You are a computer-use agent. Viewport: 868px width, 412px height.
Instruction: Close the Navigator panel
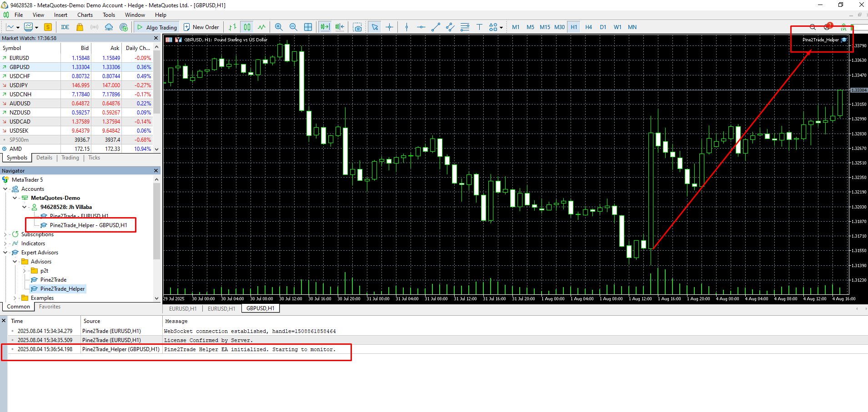[156, 171]
